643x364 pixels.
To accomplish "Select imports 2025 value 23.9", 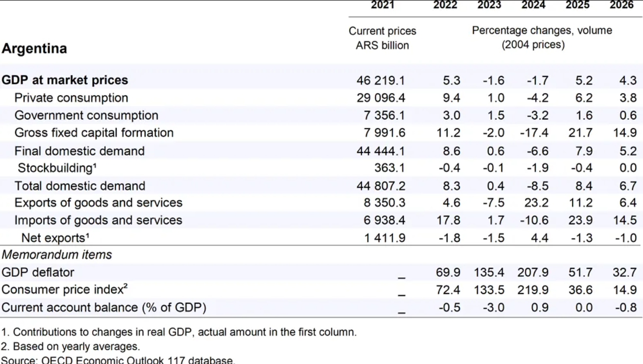I will 581,220.
